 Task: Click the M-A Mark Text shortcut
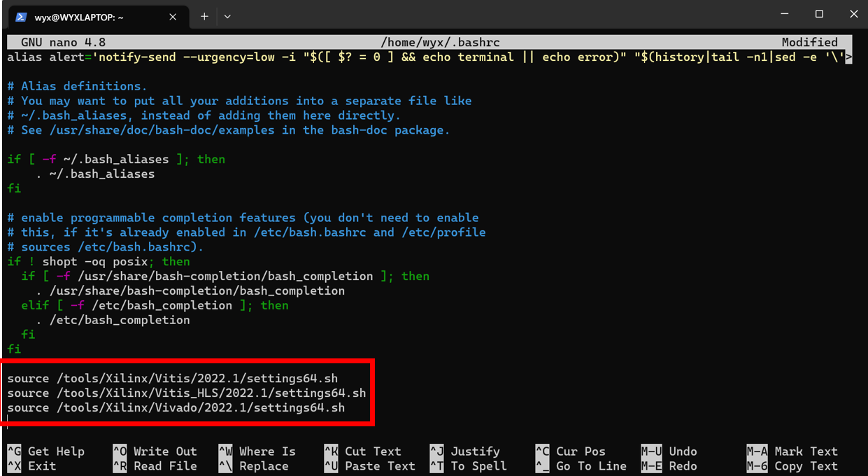[792, 451]
